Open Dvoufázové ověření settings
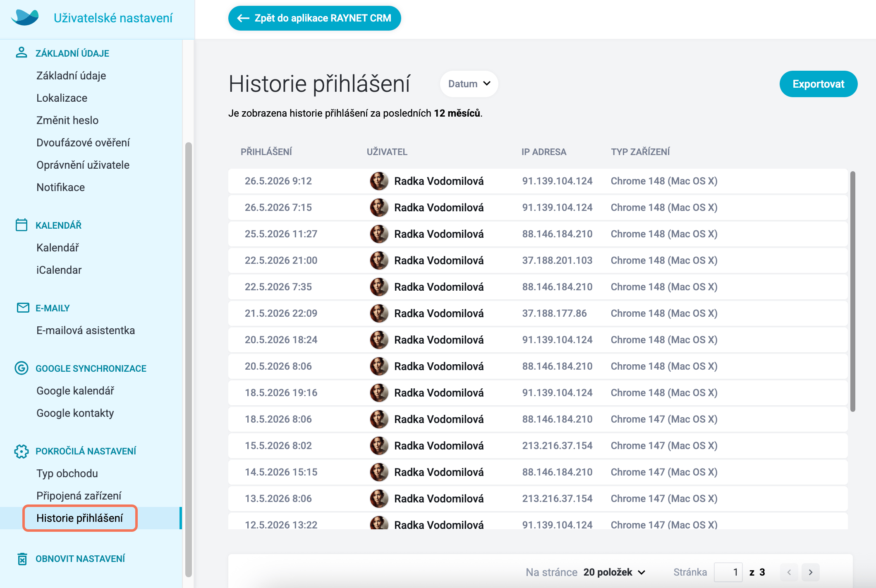876x588 pixels. pyautogui.click(x=83, y=143)
